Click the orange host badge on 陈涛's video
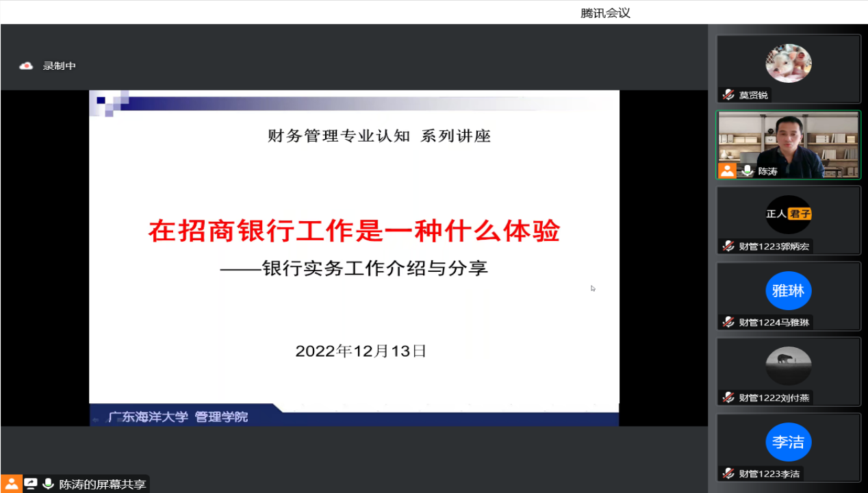This screenshot has height=493, width=868. point(727,170)
